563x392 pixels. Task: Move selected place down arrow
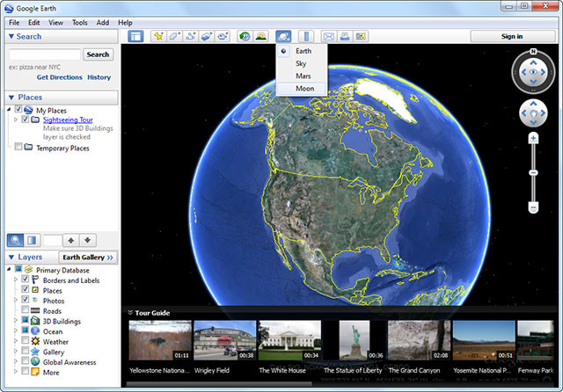pyautogui.click(x=88, y=240)
